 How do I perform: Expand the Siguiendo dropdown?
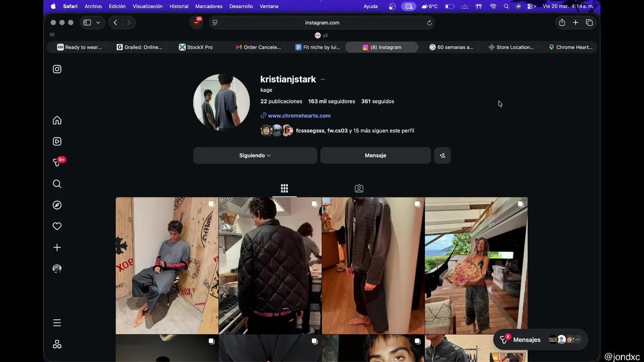click(x=255, y=155)
